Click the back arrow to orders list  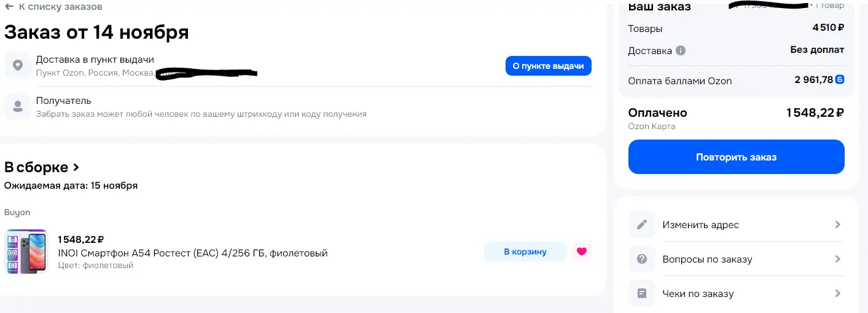click(x=9, y=7)
